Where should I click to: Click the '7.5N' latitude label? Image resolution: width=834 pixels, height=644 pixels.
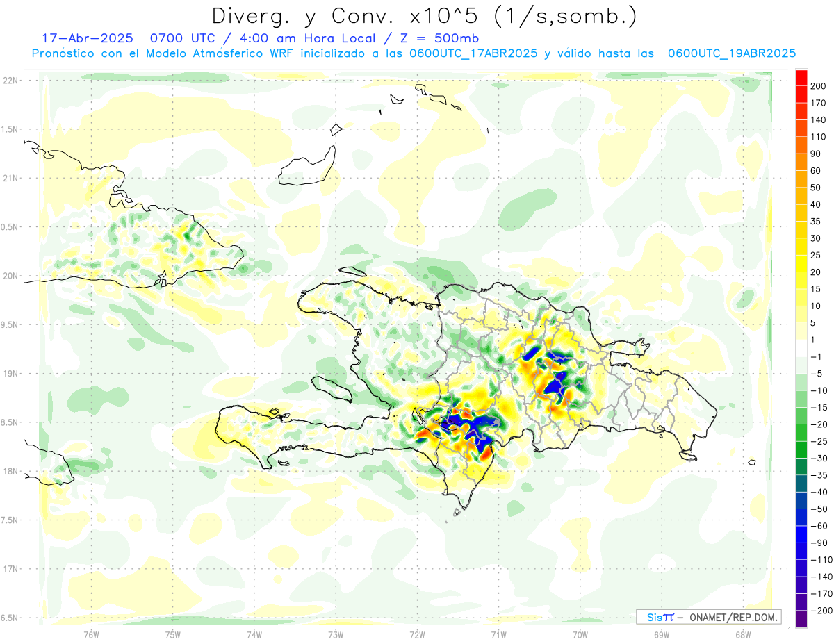pos(10,520)
